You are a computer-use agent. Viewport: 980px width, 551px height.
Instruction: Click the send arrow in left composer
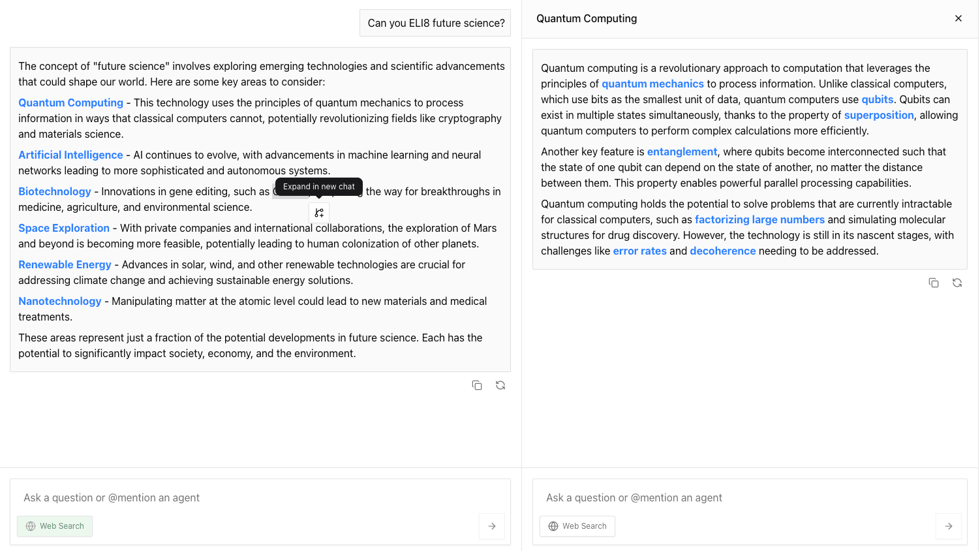(x=491, y=526)
